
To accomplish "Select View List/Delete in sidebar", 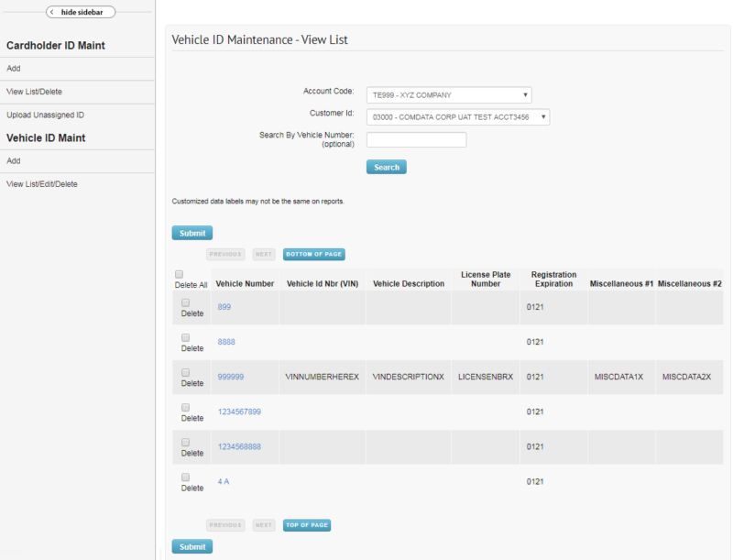I will pyautogui.click(x=34, y=92).
